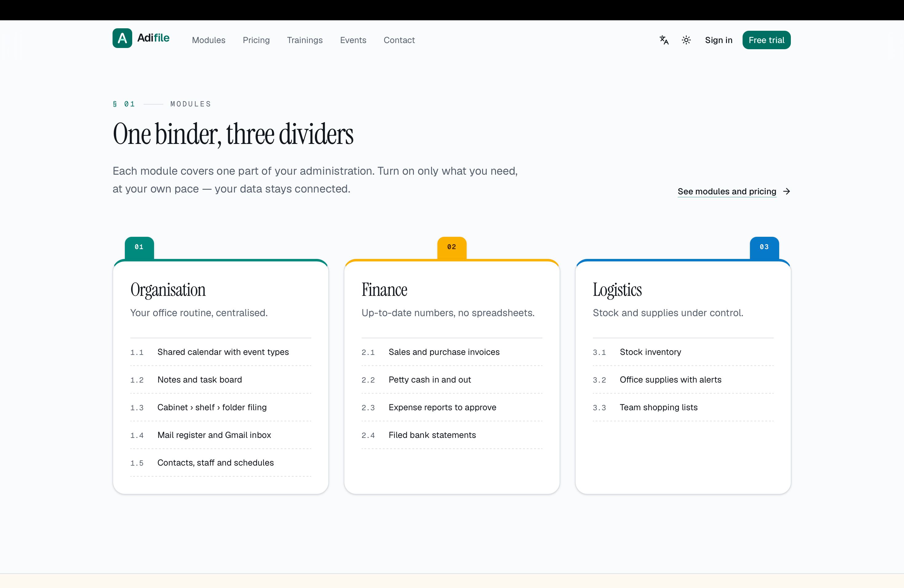Screen dimensions: 904x588
Task: Open the Trainings nav link
Action: tap(305, 40)
